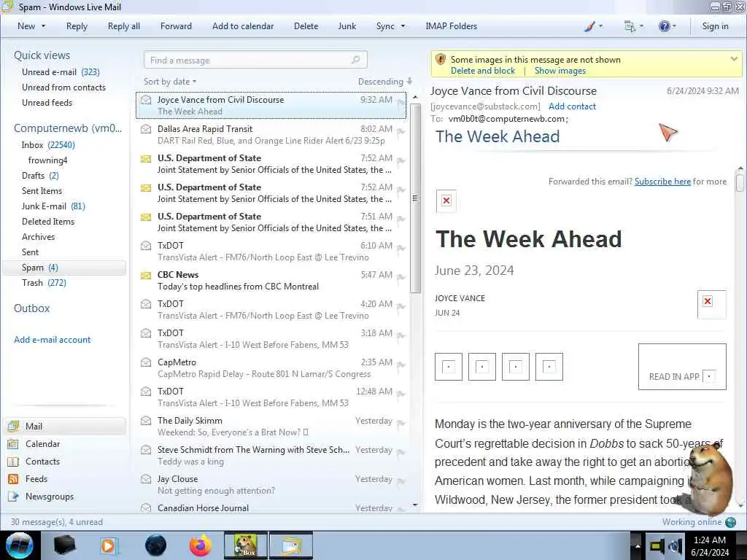Click Junk in the toolbar

click(347, 26)
